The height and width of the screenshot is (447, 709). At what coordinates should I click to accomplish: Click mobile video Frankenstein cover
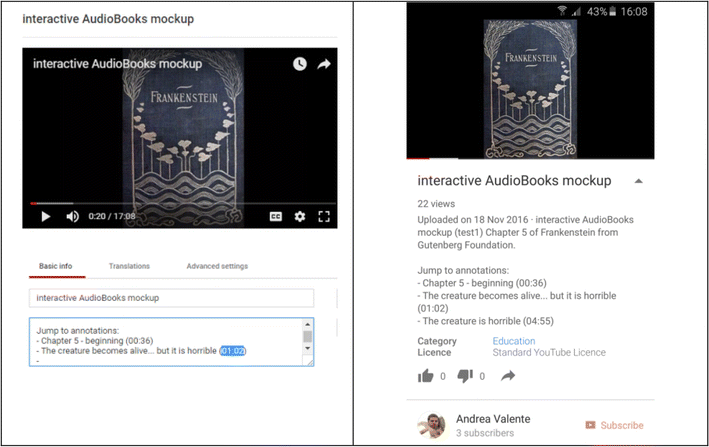pyautogui.click(x=530, y=89)
